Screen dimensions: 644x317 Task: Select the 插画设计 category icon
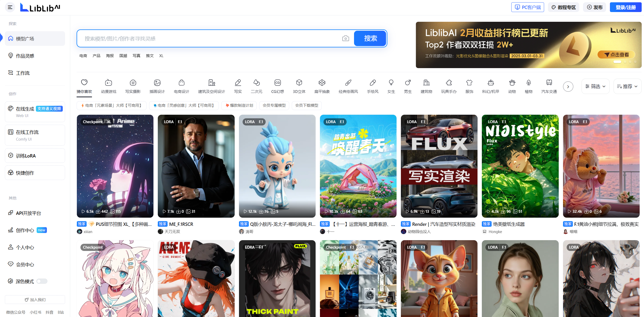[x=157, y=86]
